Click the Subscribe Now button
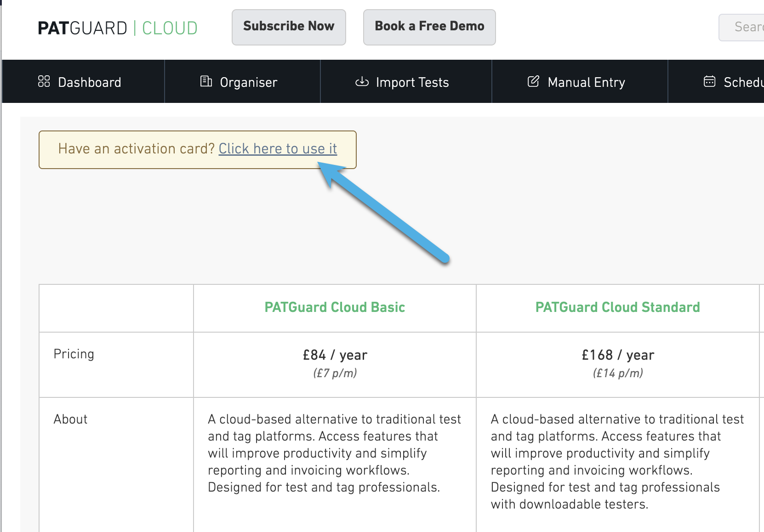764x532 pixels. [x=289, y=27]
